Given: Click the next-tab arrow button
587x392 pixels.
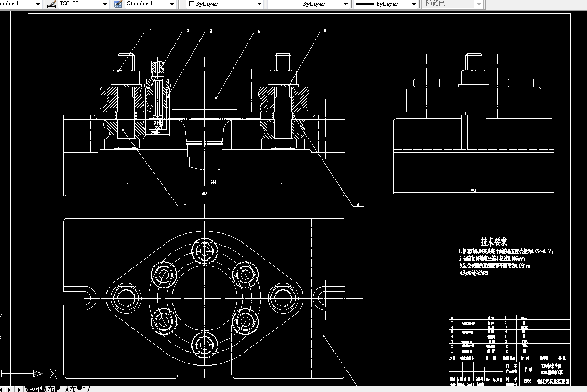Looking at the screenshot, I should click(10, 389).
